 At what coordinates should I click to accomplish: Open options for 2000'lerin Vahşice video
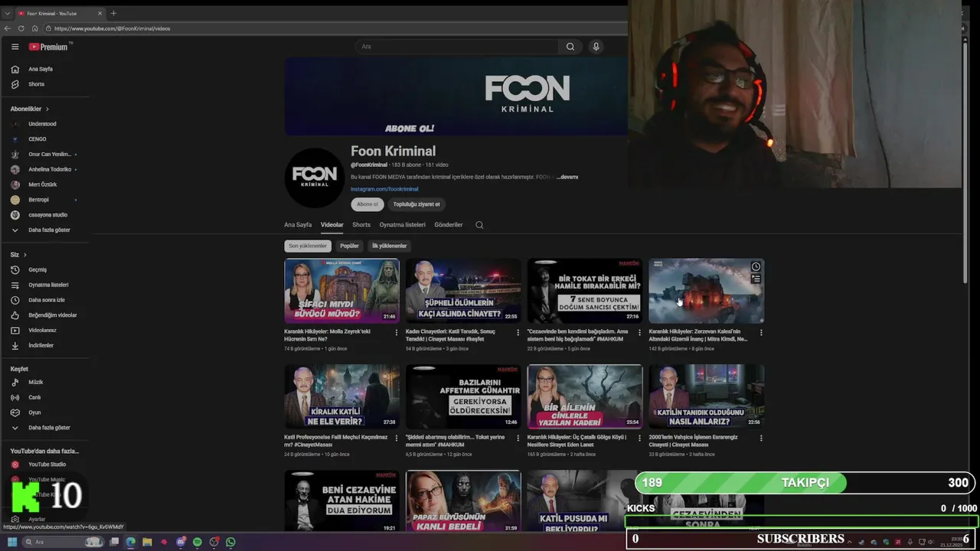(761, 438)
